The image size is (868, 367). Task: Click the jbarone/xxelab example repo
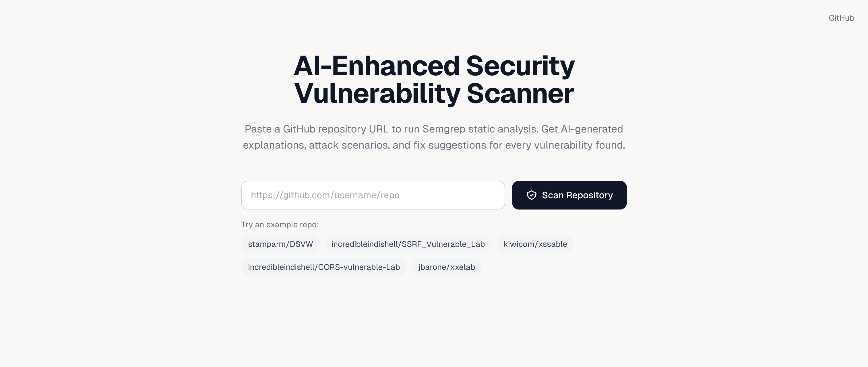point(447,267)
